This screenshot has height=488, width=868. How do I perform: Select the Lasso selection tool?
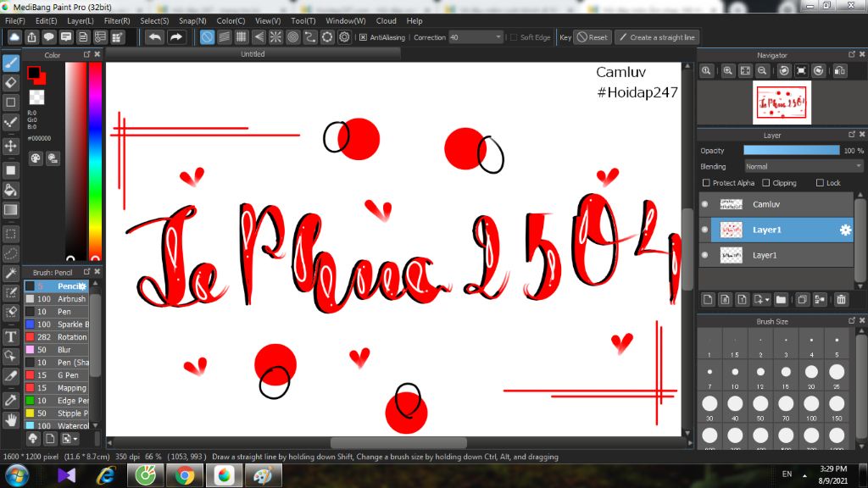tap(10, 253)
